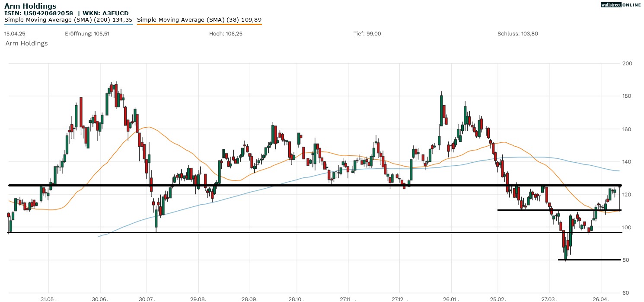Click the date 15.04.25 readout
The image size is (644, 302).
[x=14, y=34]
